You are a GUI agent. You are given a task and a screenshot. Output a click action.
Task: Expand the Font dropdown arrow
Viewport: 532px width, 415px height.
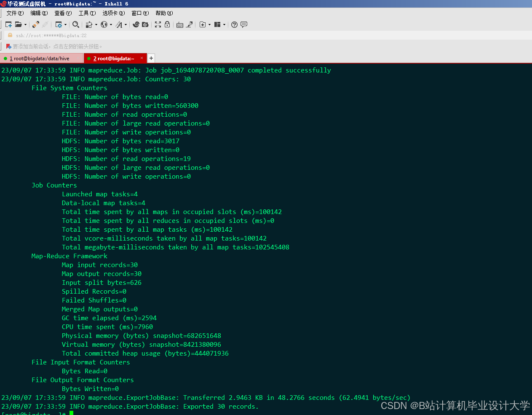126,24
